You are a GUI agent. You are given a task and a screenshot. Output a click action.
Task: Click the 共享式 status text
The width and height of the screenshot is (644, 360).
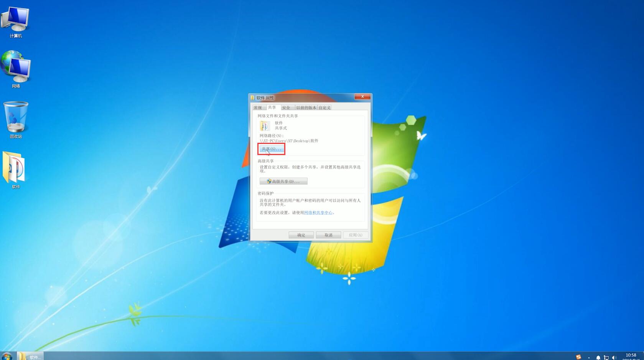coord(281,128)
